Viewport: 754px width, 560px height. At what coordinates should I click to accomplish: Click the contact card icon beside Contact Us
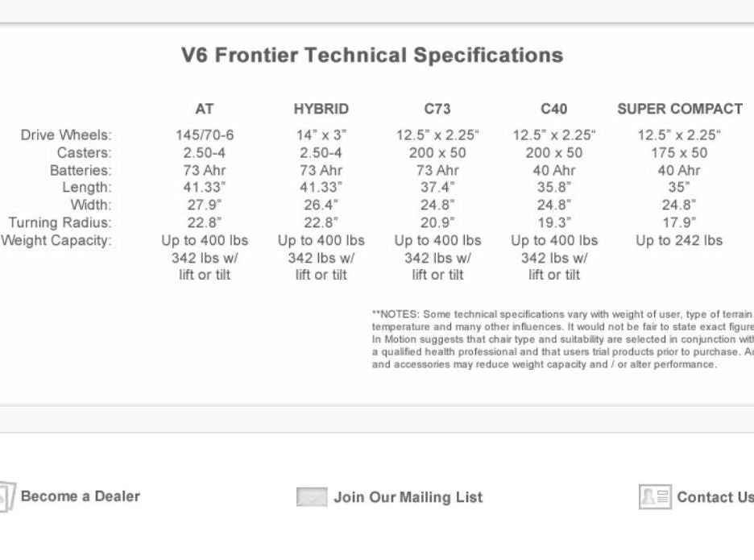tap(654, 497)
